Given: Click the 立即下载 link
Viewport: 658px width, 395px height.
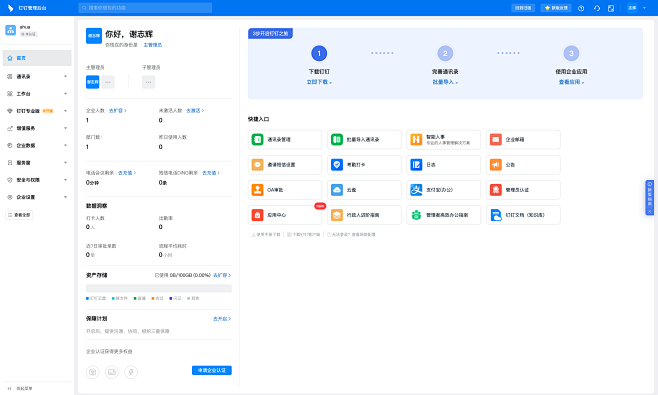Looking at the screenshot, I should pos(319,82).
